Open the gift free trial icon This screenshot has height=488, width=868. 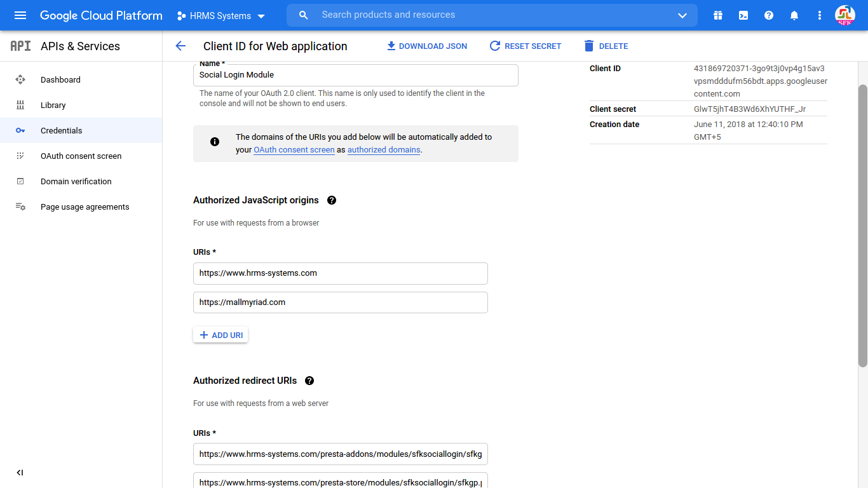[x=718, y=15]
